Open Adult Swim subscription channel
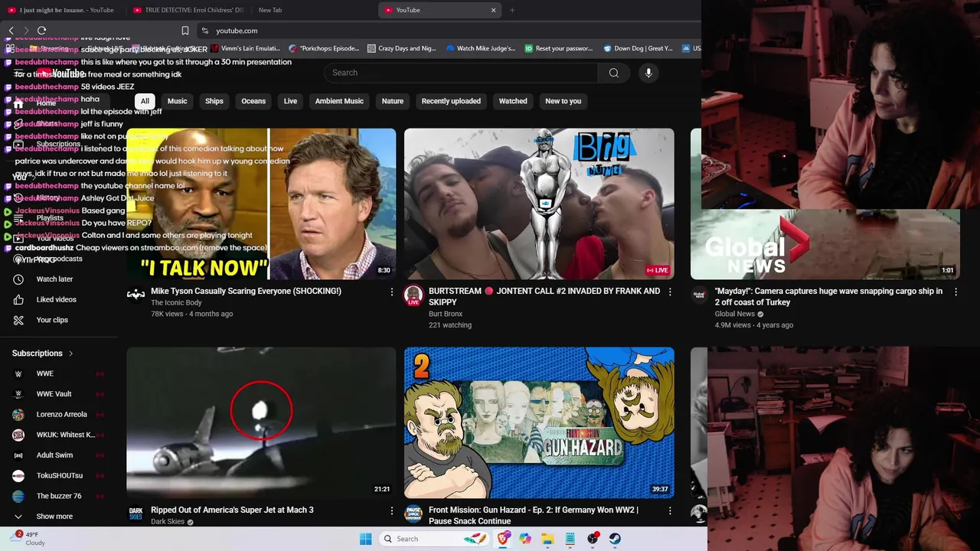980x551 pixels. 54,455
